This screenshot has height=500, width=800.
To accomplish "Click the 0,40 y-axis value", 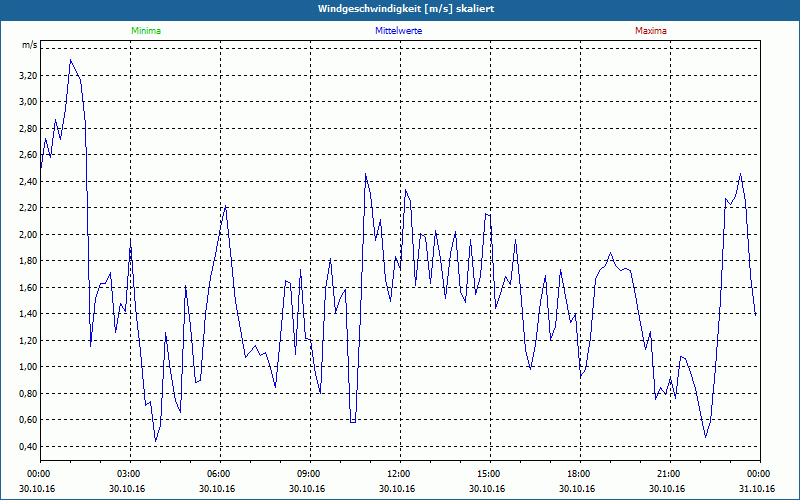I will tap(30, 446).
